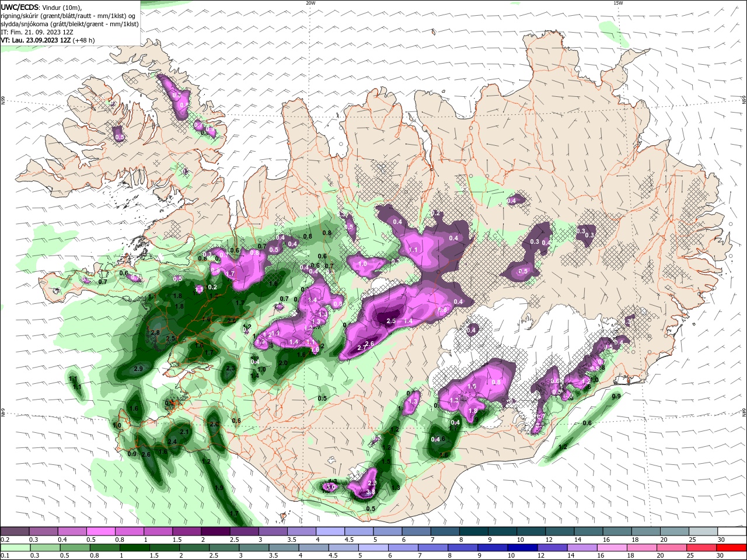Click the snow-scale swatch labeled 0.2
This screenshot has width=747, height=560.
[15, 531]
